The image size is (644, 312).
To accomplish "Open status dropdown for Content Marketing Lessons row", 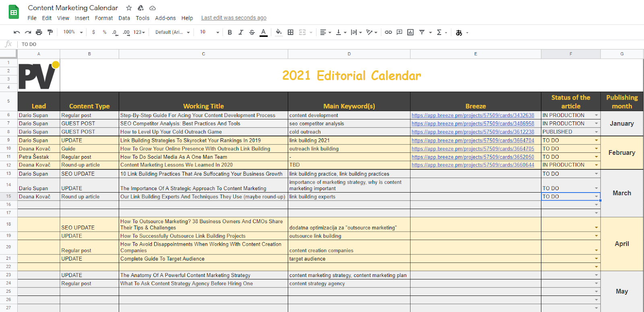I will [x=596, y=165].
